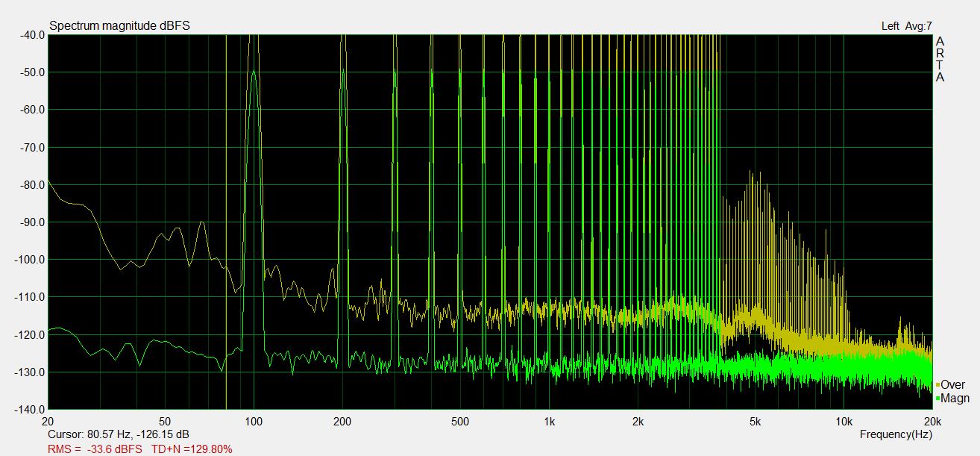980x456 pixels.
Task: Click the 'RMS = -33.6 dBFS' readout
Action: [x=95, y=449]
